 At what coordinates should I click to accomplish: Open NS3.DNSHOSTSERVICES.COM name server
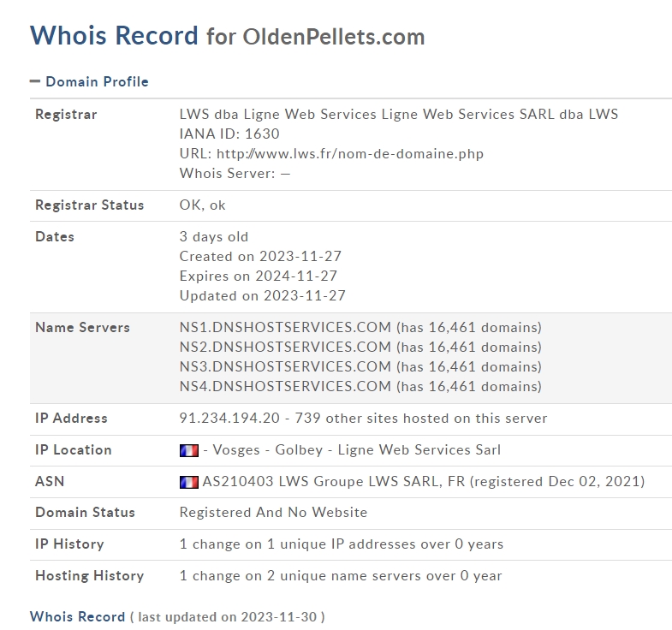pos(285,367)
